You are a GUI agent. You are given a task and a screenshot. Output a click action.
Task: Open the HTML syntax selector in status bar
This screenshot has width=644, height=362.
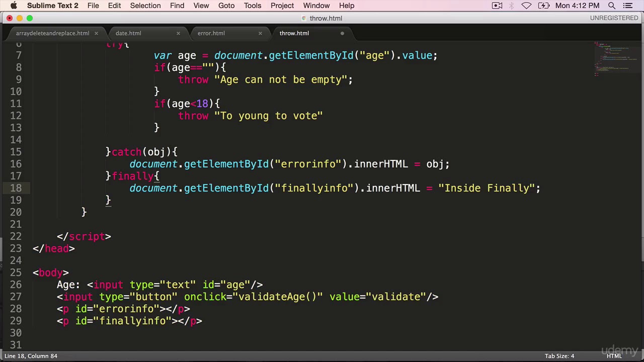tap(614, 356)
